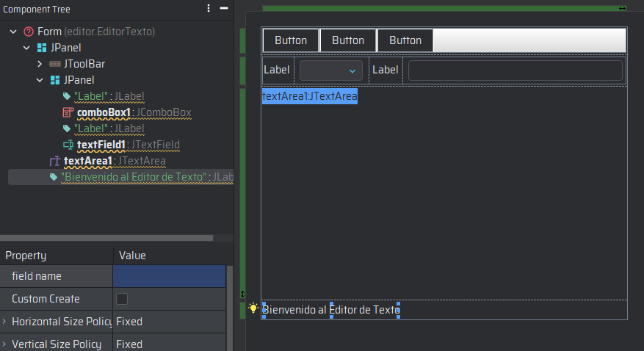Click the Custom Create property label
The width and height of the screenshot is (644, 351).
click(46, 299)
